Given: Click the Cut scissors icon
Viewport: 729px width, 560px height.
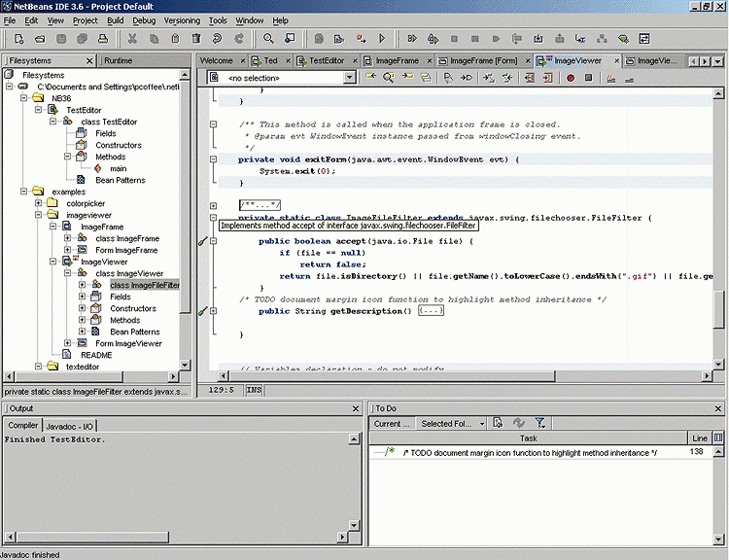Looking at the screenshot, I should [132, 39].
